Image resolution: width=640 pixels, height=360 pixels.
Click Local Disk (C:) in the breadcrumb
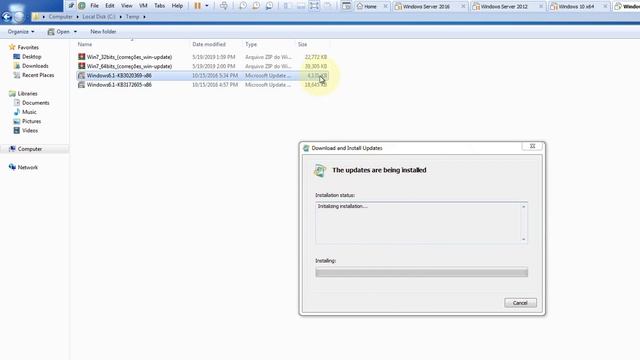[x=99, y=17]
